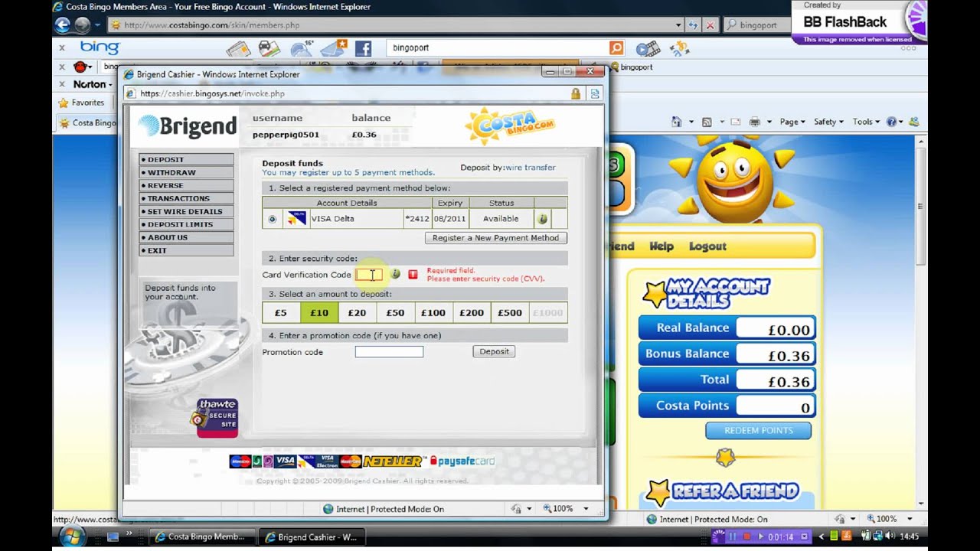Select the £5 deposit amount
980x551 pixels.
(281, 312)
